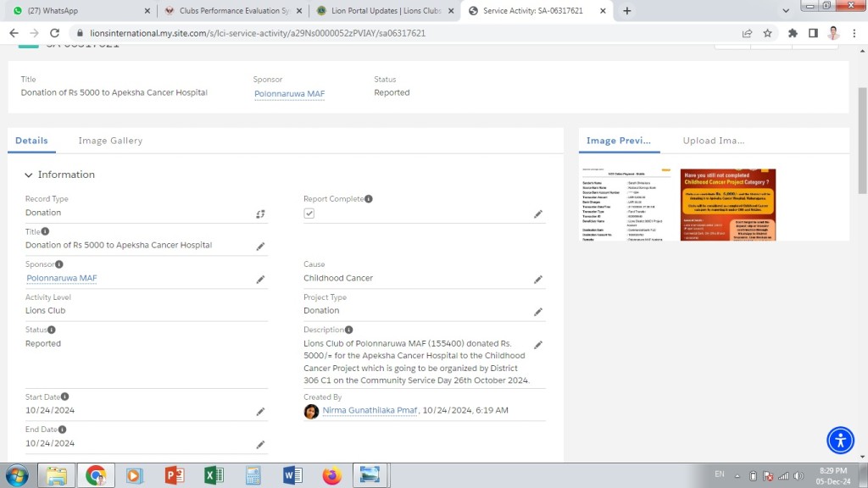Open Polonnaruwa MAF link in header
Image resolution: width=868 pixels, height=488 pixels.
click(x=289, y=93)
